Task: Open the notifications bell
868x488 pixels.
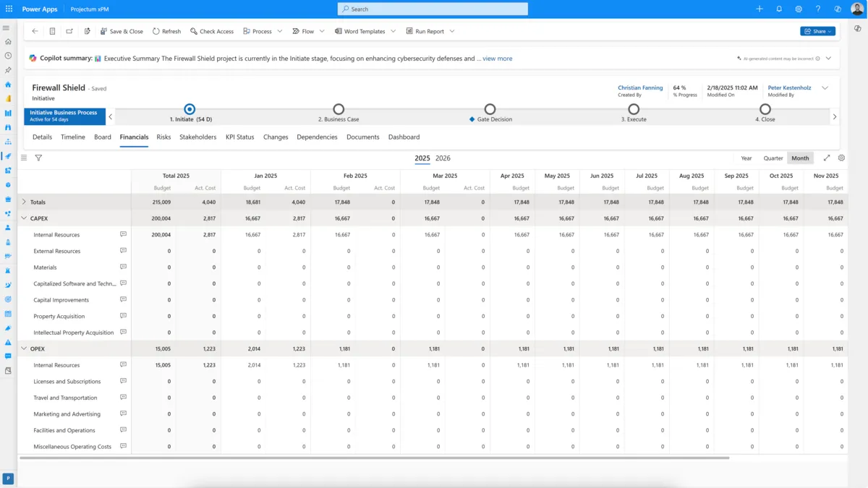Action: pyautogui.click(x=779, y=9)
